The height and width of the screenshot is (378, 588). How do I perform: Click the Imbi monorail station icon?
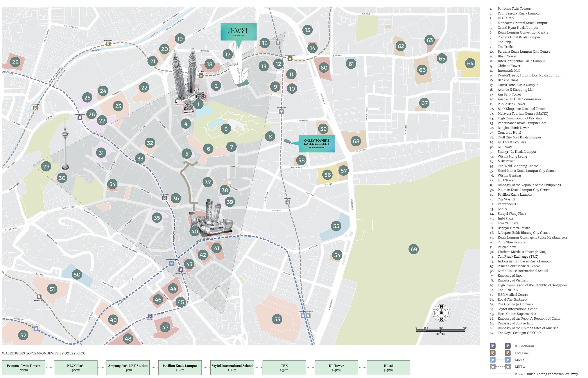150,316
